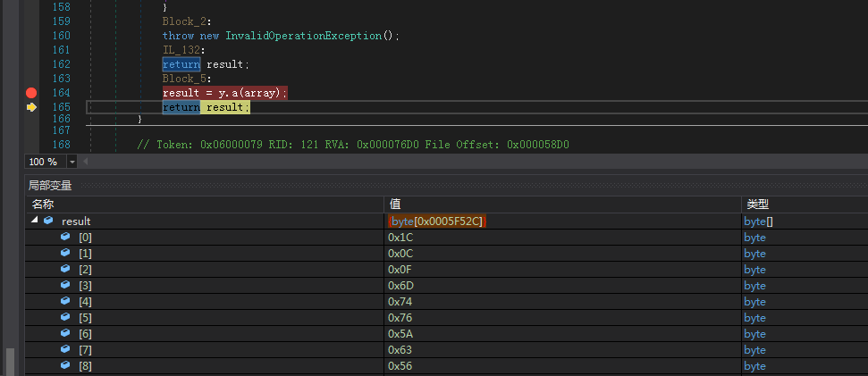Open the 100 % zoom dropdown arrow
This screenshot has height=376, width=868.
72,162
